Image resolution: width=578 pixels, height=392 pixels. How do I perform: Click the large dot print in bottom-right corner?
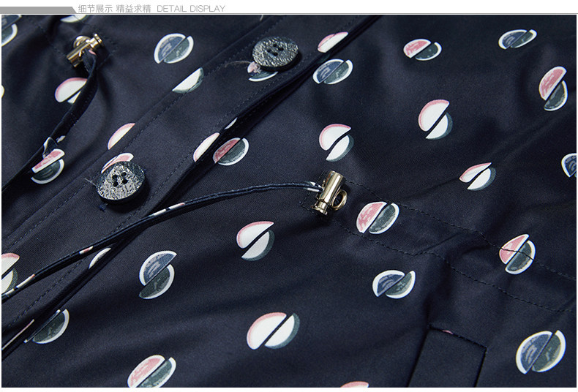pyautogui.click(x=540, y=351)
